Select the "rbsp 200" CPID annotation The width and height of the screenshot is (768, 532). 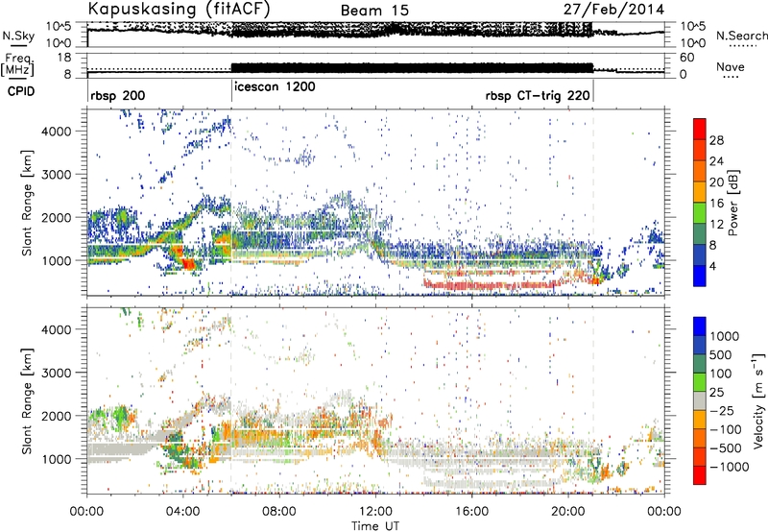(117, 95)
